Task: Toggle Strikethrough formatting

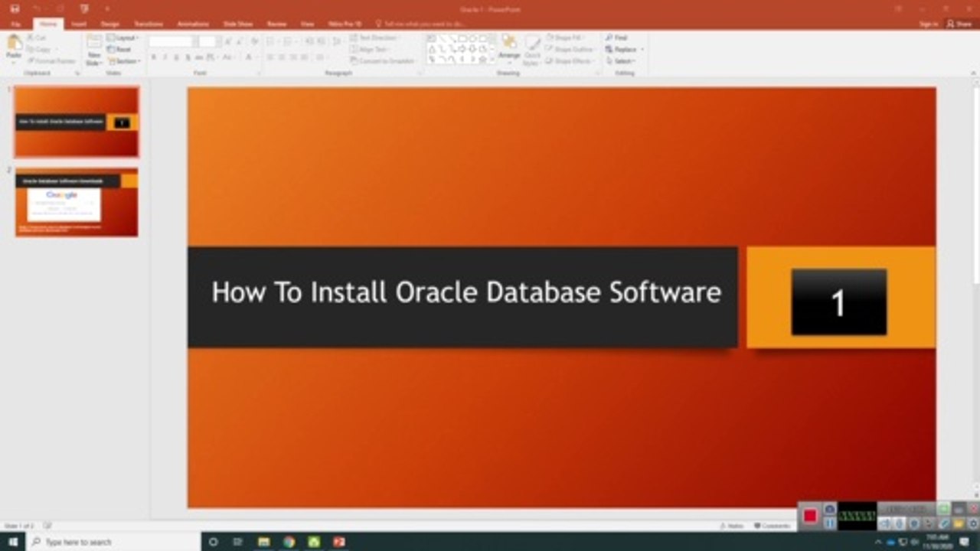Action: [199, 57]
